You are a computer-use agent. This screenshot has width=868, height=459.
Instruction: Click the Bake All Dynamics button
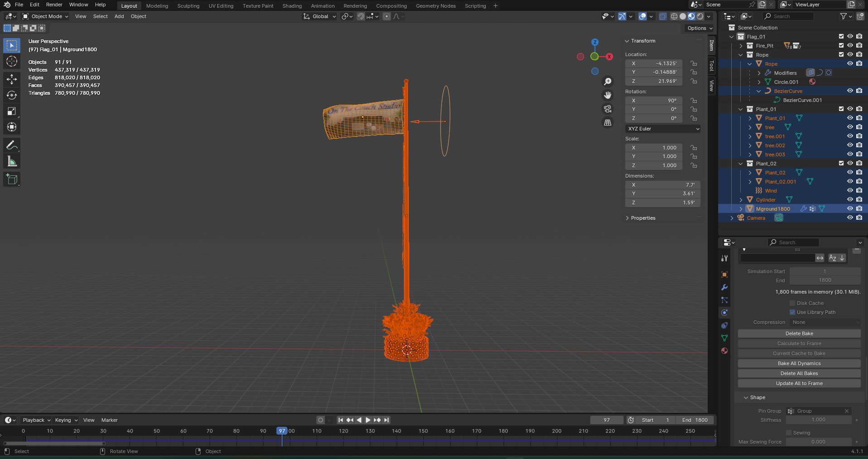[799, 363]
